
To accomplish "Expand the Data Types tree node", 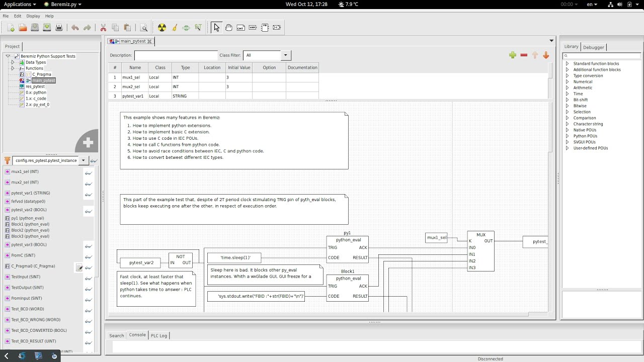I will pyautogui.click(x=13, y=62).
